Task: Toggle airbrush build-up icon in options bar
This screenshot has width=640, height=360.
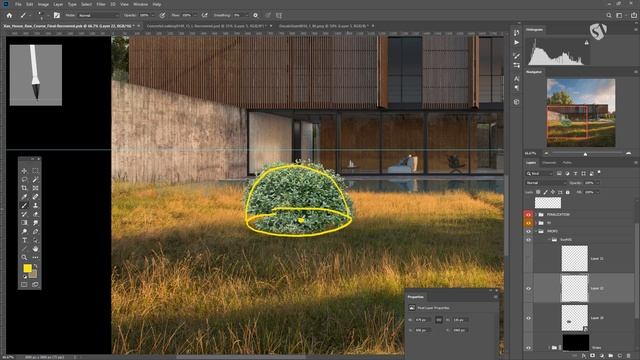Action: click(204, 15)
